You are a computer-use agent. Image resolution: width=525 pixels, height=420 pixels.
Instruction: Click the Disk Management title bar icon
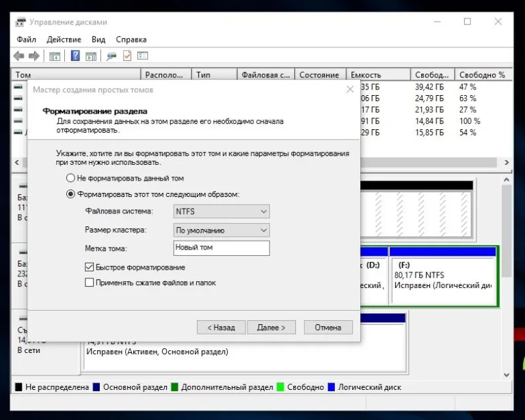(x=21, y=22)
